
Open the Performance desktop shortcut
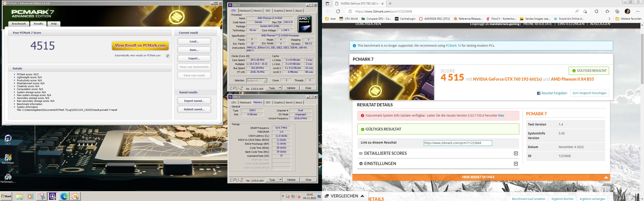point(8,178)
